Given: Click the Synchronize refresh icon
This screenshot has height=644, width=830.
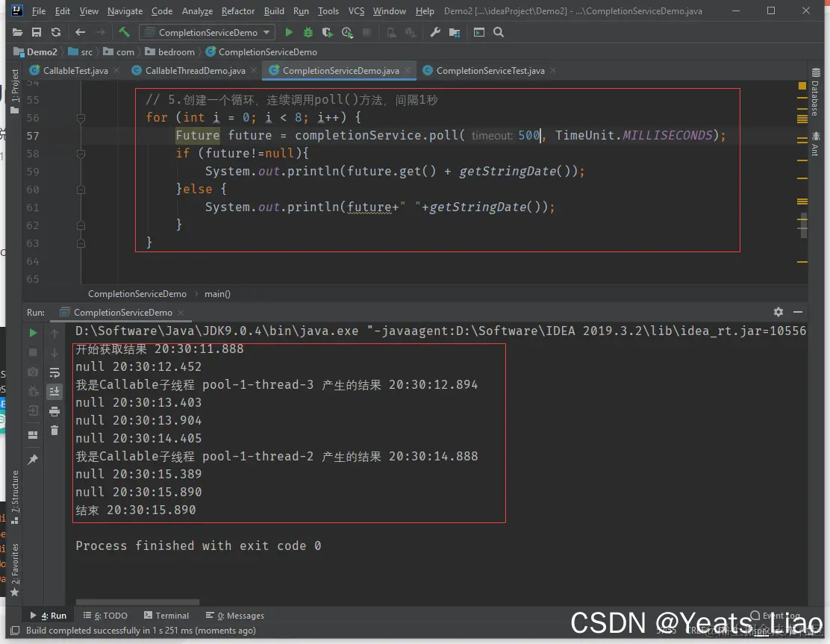Looking at the screenshot, I should coord(55,32).
